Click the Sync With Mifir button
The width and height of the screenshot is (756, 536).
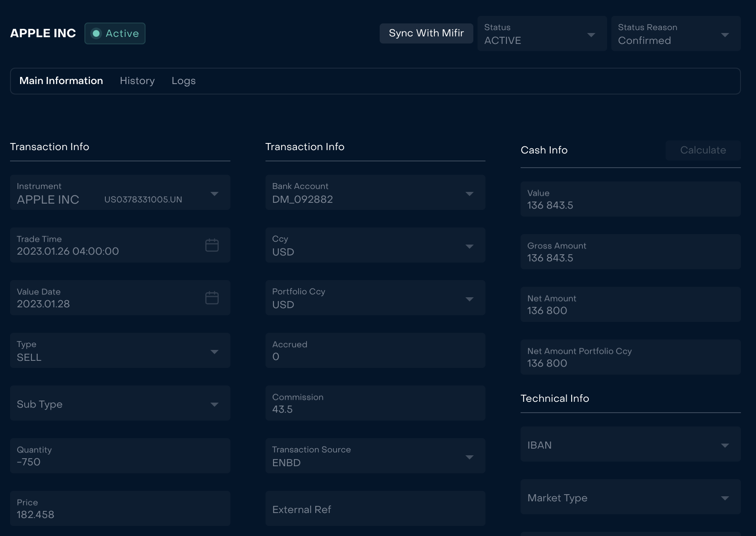point(427,33)
